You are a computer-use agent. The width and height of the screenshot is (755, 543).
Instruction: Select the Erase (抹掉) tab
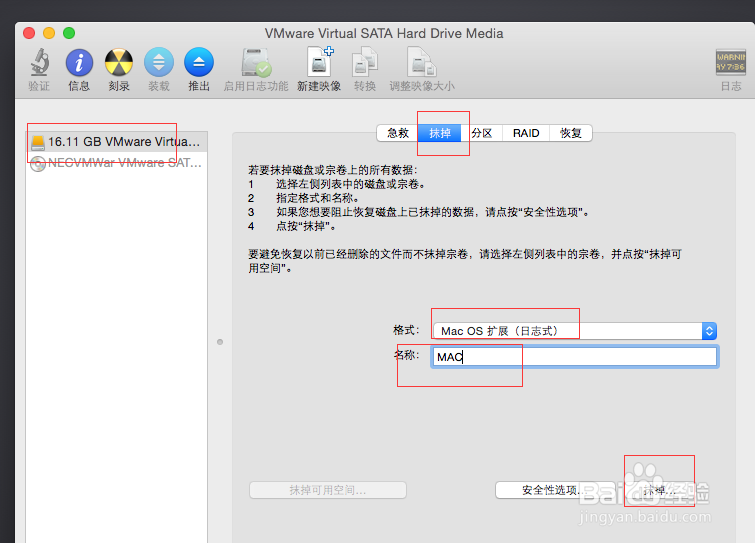pos(440,133)
